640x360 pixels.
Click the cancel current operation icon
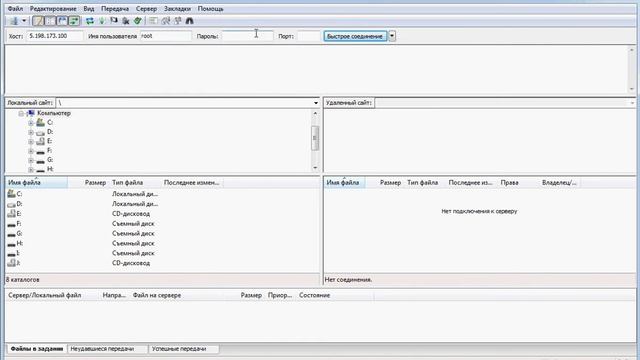pyautogui.click(x=114, y=21)
